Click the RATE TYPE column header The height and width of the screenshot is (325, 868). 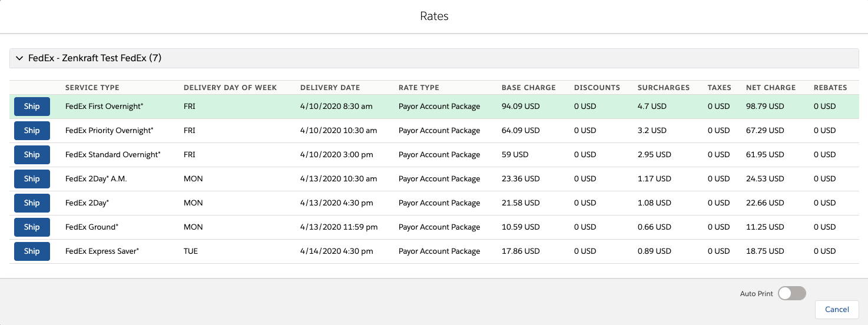pos(419,88)
